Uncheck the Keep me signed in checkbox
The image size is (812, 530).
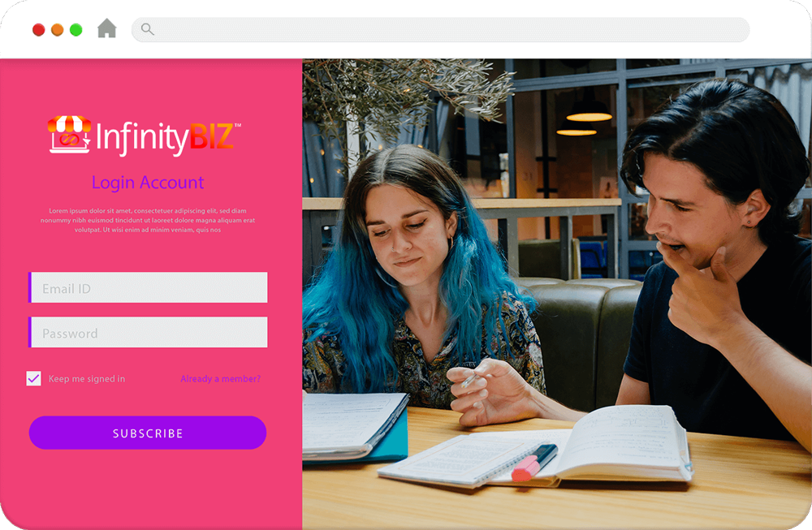coord(33,378)
